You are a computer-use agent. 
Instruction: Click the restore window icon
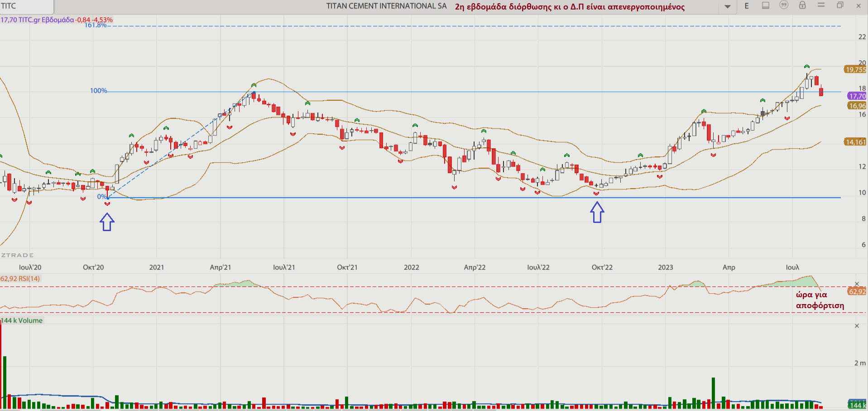click(840, 5)
